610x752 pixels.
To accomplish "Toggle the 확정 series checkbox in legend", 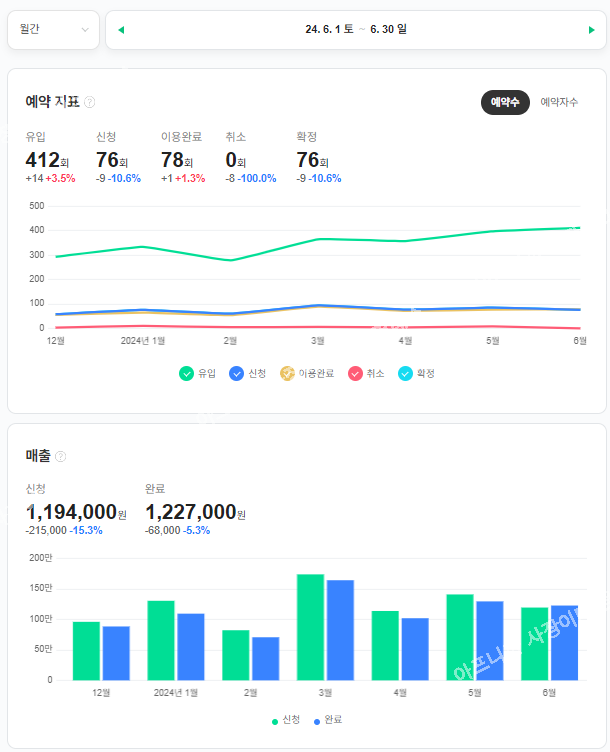I will 405,373.
